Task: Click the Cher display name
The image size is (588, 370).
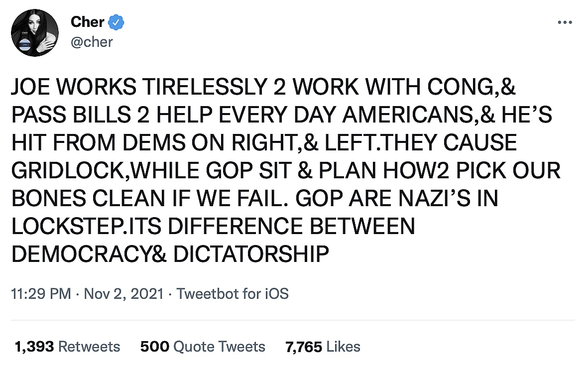Action: tap(88, 22)
